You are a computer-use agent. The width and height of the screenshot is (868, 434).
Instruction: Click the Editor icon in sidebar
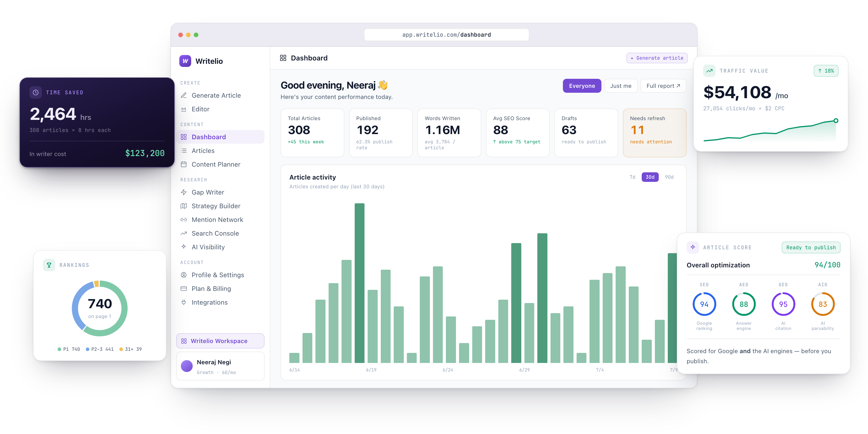point(184,109)
